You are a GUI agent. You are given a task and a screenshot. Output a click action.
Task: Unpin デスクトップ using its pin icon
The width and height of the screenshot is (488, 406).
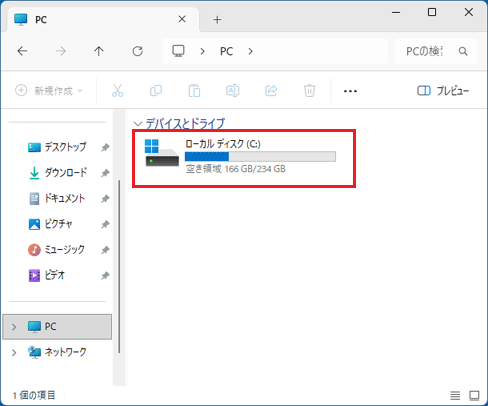point(105,147)
